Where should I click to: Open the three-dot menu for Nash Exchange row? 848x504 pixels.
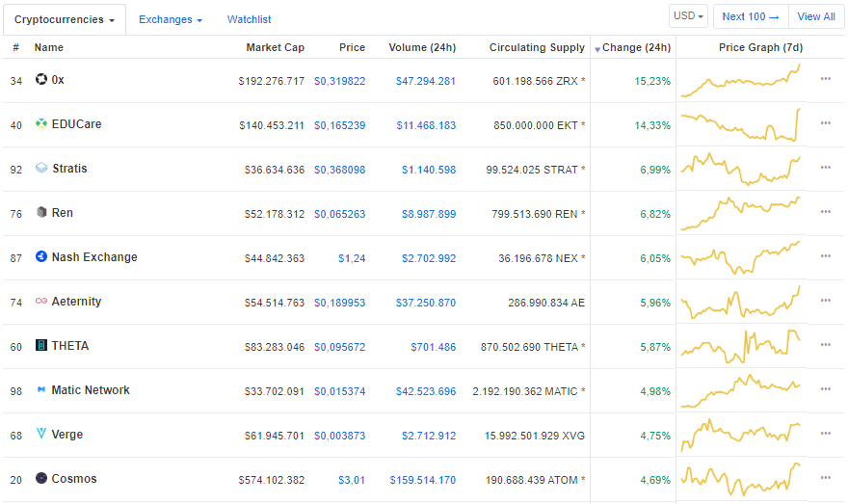click(x=825, y=256)
